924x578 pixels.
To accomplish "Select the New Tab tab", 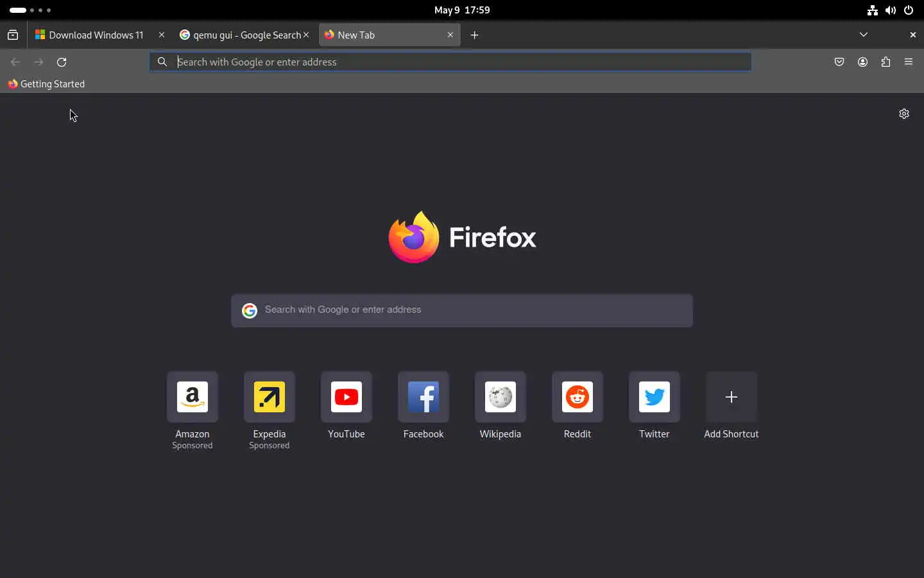I will click(389, 35).
